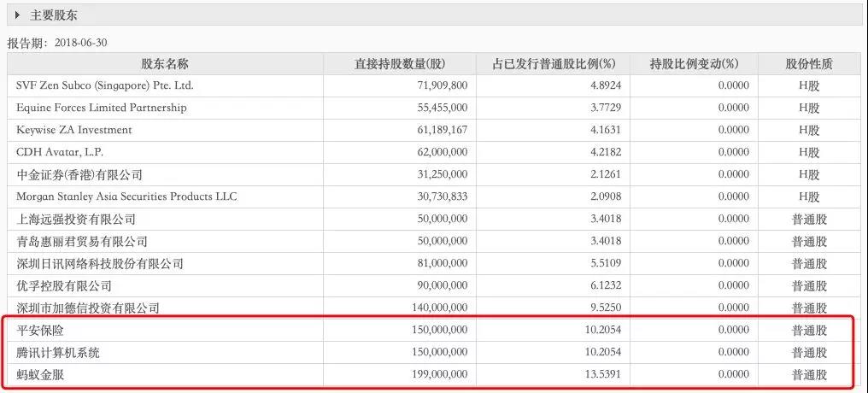
Task: Click the 持股比例变动(%) column header
Action: 695,64
